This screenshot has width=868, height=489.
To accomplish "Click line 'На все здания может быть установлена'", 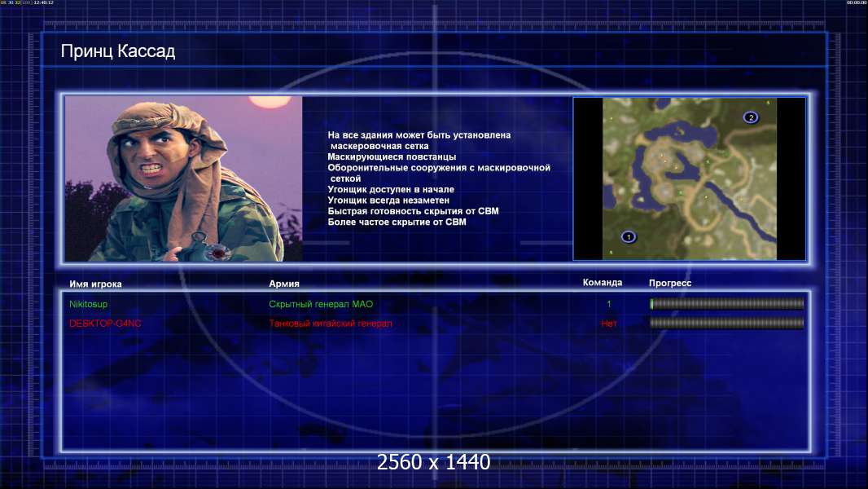I will point(419,135).
